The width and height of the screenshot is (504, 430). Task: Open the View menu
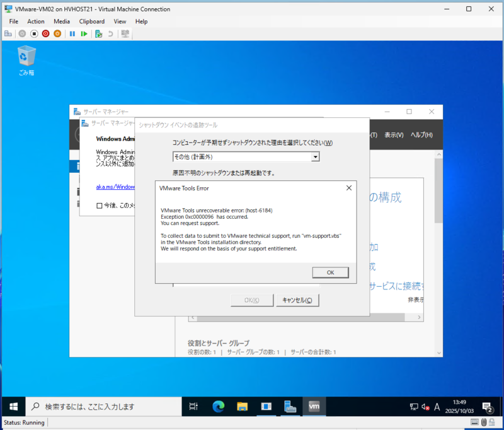pos(120,21)
